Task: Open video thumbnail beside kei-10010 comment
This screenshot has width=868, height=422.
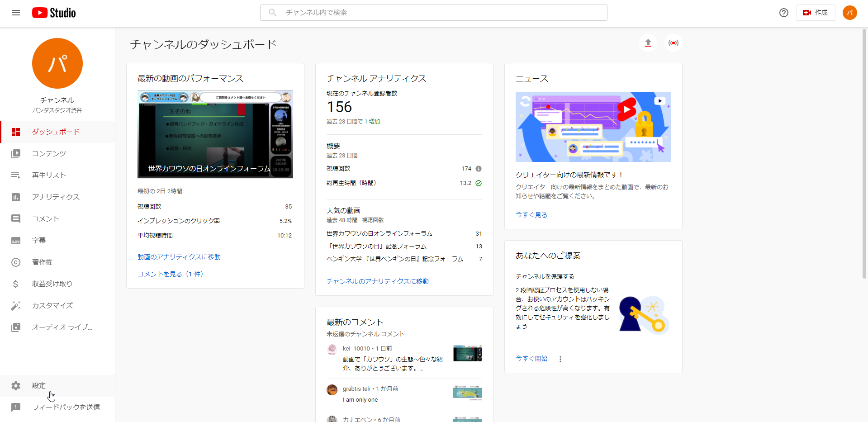Action: click(468, 353)
